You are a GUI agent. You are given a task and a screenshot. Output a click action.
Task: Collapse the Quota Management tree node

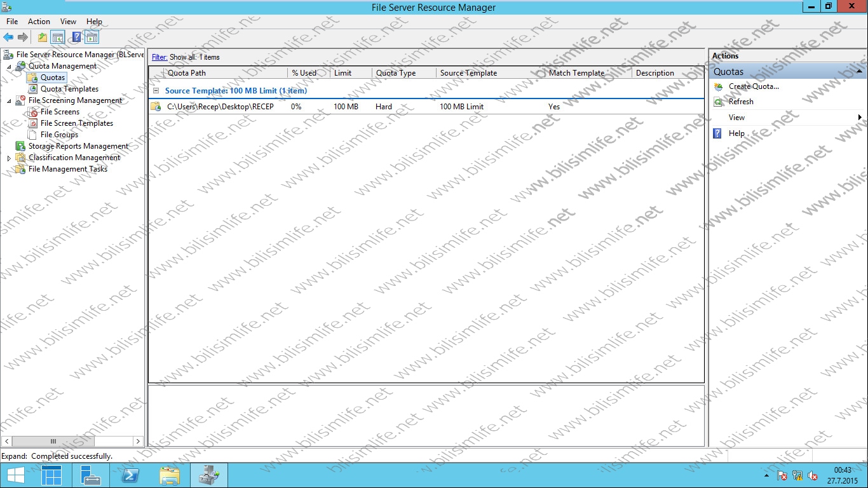[9, 67]
